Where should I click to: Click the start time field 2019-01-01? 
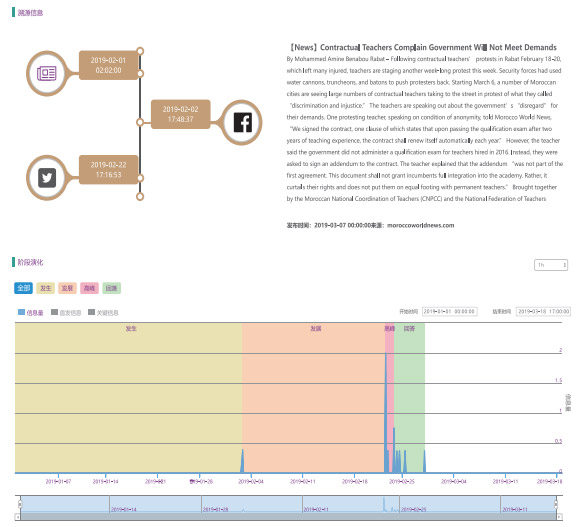(x=449, y=311)
